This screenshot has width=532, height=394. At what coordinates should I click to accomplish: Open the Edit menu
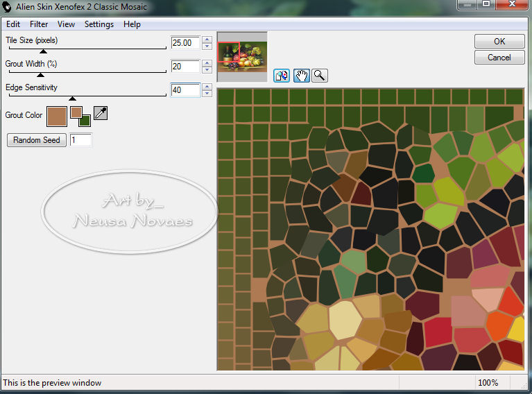[13, 24]
